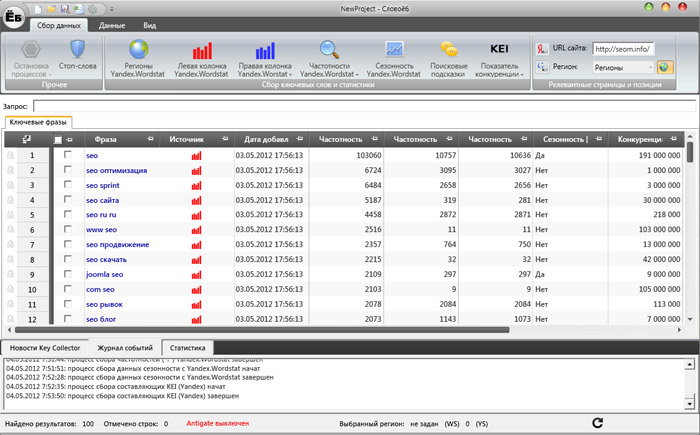Click the Регионы Yandex.Wordstat globe icon

(137, 50)
